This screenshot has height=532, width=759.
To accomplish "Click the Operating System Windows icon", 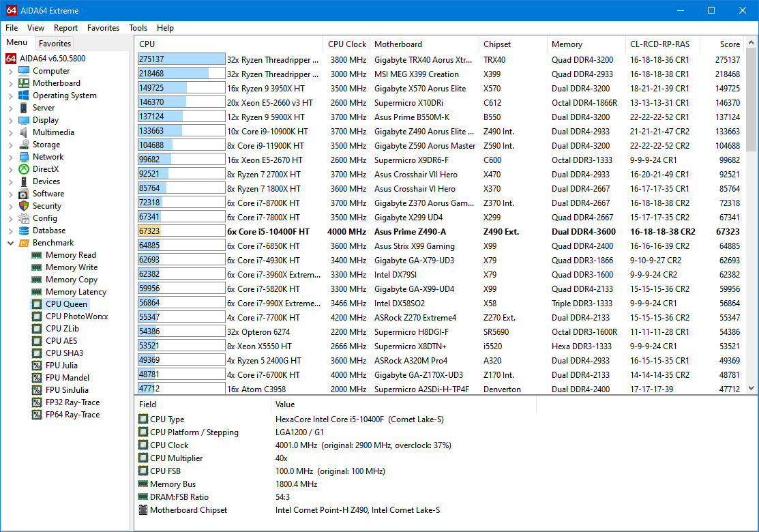I will [24, 95].
